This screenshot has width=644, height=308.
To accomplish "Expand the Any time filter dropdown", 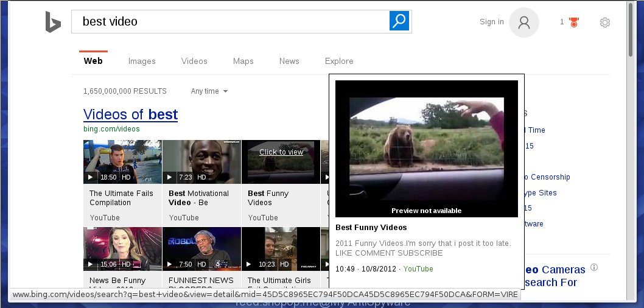I will 209,91.
